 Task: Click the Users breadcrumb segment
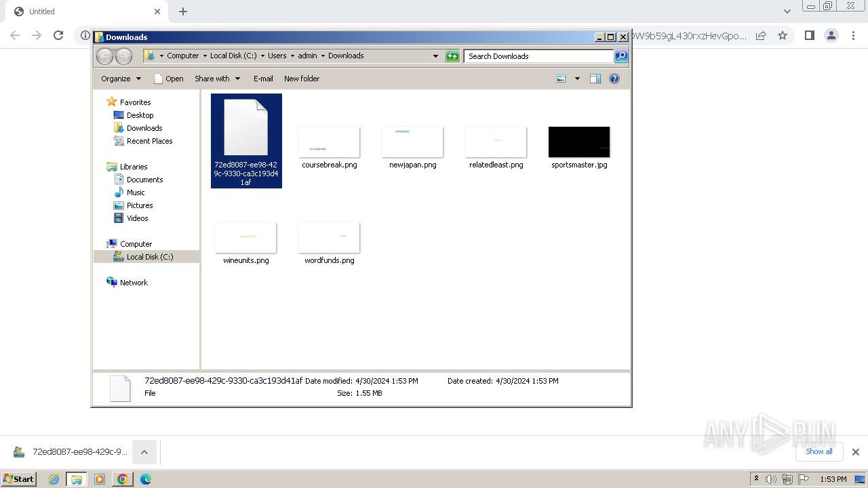[x=277, y=56]
